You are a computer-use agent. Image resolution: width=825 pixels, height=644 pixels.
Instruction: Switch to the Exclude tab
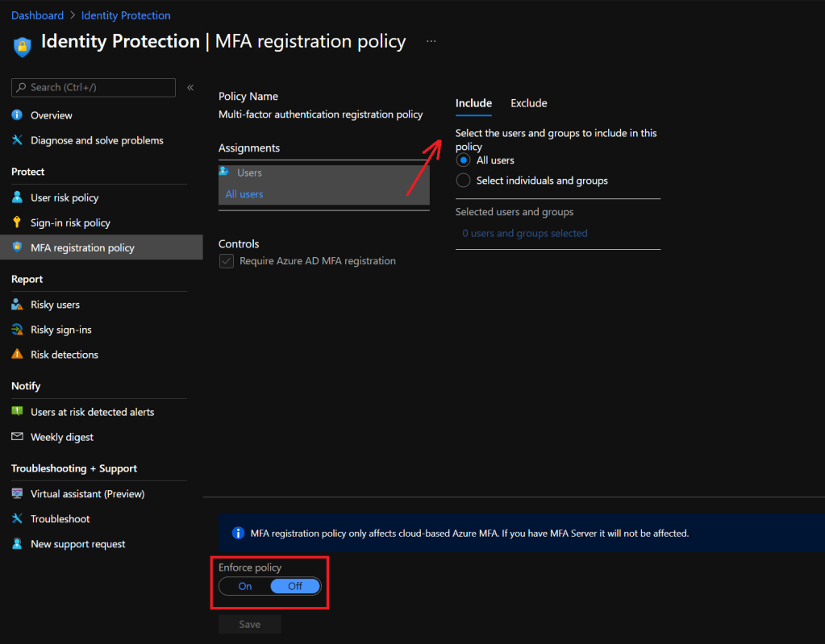529,103
